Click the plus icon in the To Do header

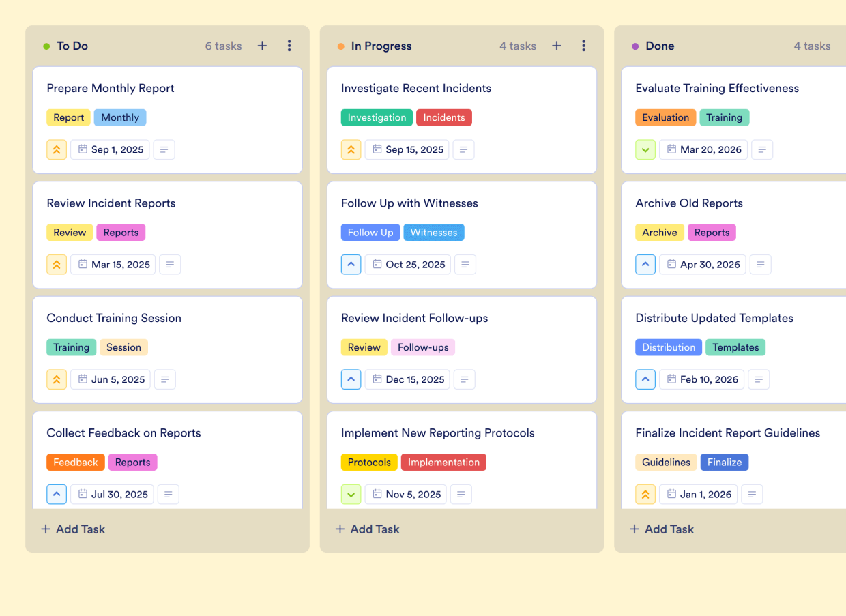(x=262, y=46)
